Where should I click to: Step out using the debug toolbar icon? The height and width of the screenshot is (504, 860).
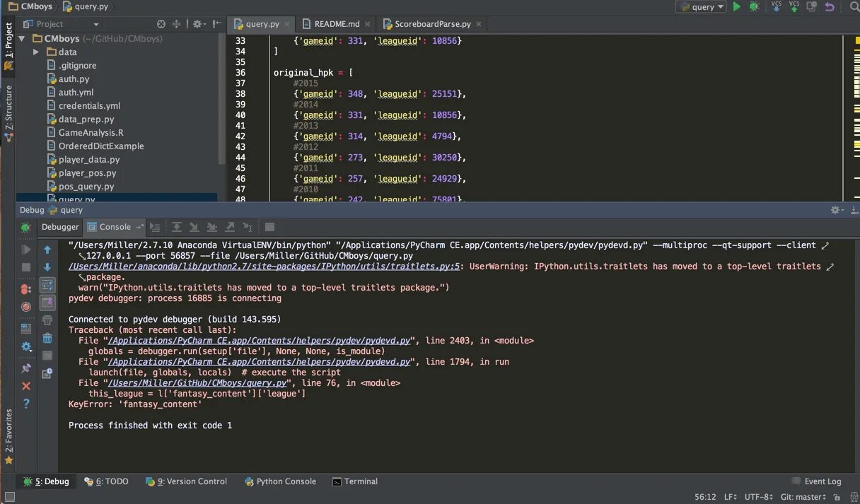(x=230, y=227)
